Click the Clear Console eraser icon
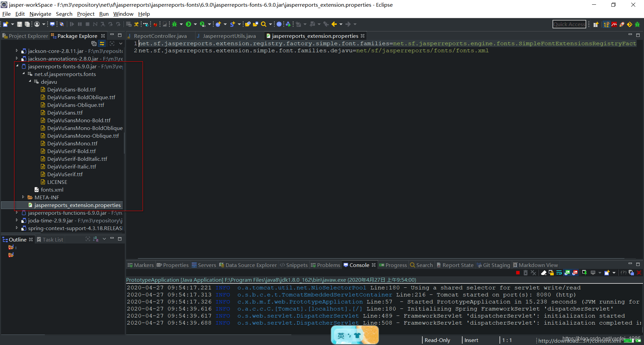The width and height of the screenshot is (644, 345). pyautogui.click(x=544, y=273)
